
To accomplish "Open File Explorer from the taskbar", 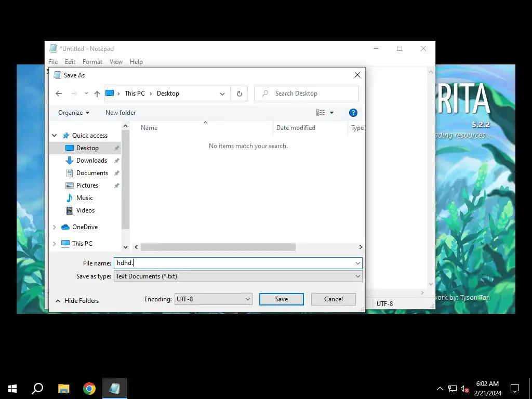I will coord(63,389).
